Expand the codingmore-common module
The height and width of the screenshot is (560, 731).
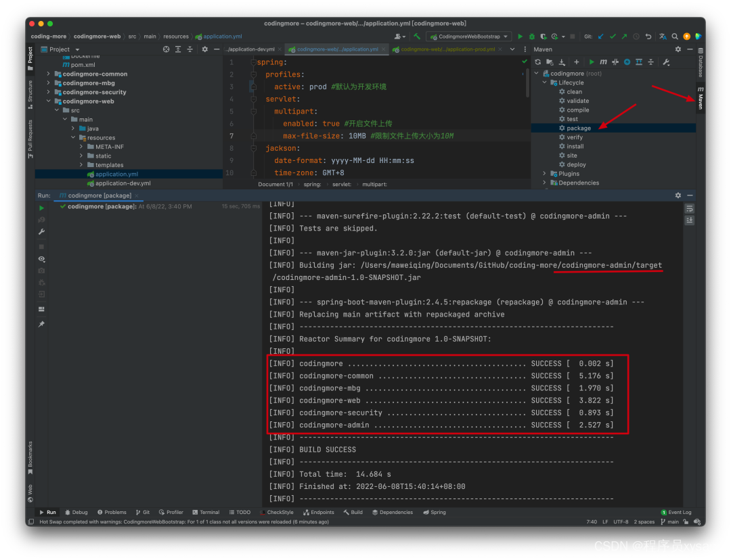[49, 74]
